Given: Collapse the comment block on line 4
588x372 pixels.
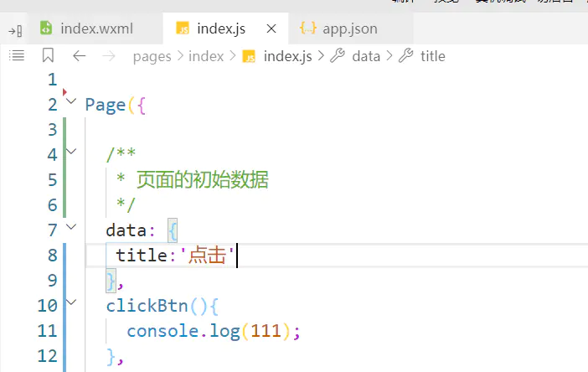Looking at the screenshot, I should coord(71,151).
